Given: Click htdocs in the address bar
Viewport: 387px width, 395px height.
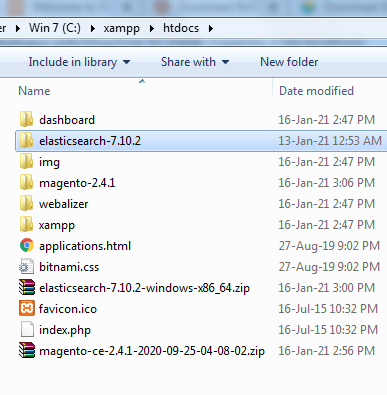Looking at the screenshot, I should (x=181, y=28).
